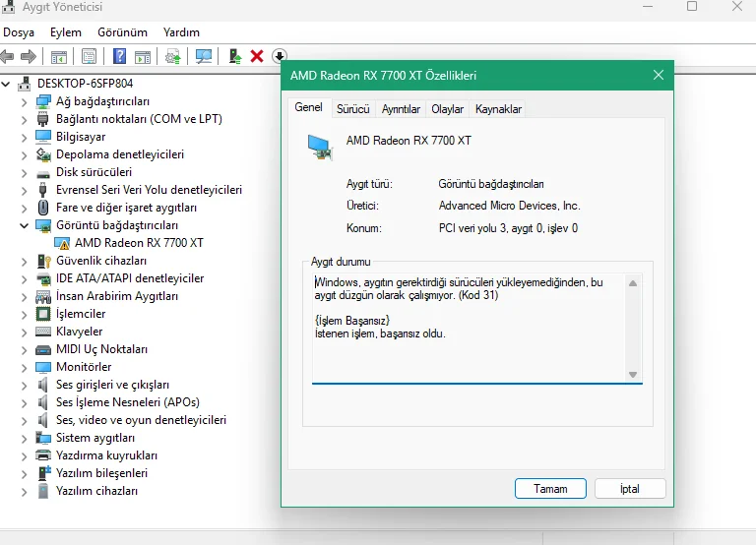Confirm with the Tamam button
The height and width of the screenshot is (545, 756).
(550, 489)
